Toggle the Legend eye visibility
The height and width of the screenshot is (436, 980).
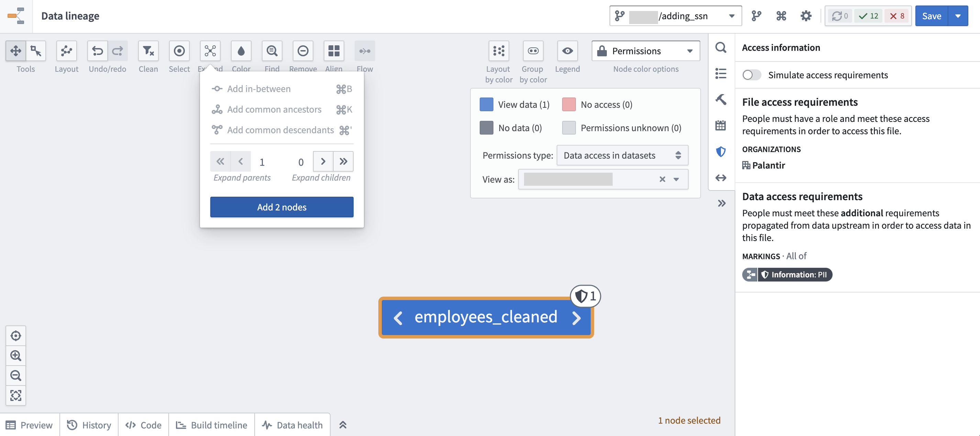pos(567,50)
